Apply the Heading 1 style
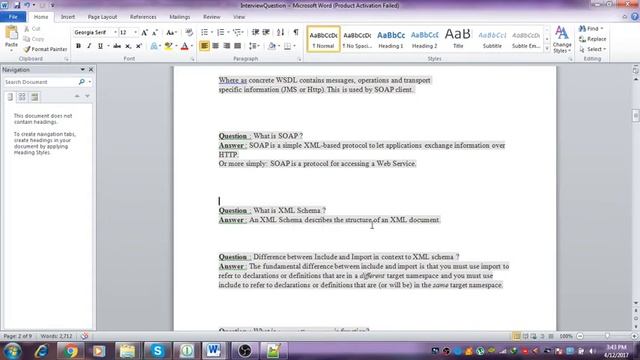Screen dimensions: 640x360 pyautogui.click(x=391, y=39)
